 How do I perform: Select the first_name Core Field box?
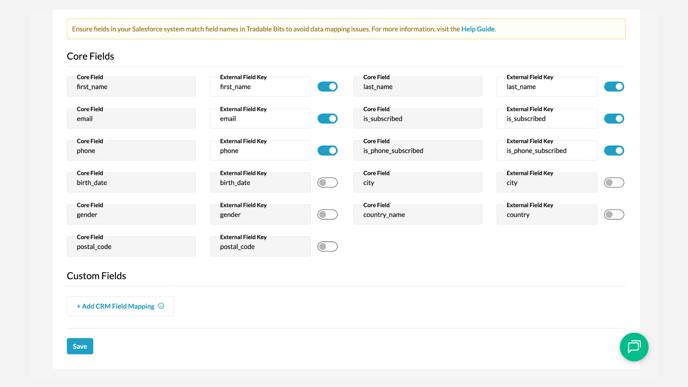coord(131,86)
